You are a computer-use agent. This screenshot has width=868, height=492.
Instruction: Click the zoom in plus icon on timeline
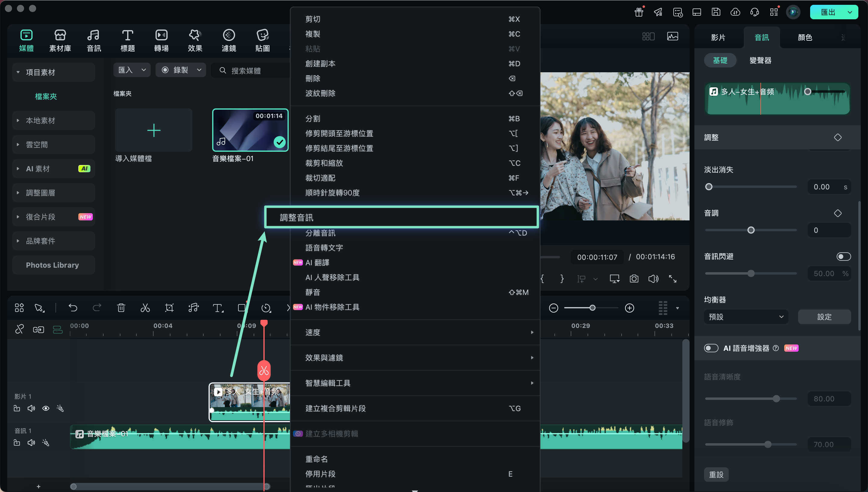[629, 308]
